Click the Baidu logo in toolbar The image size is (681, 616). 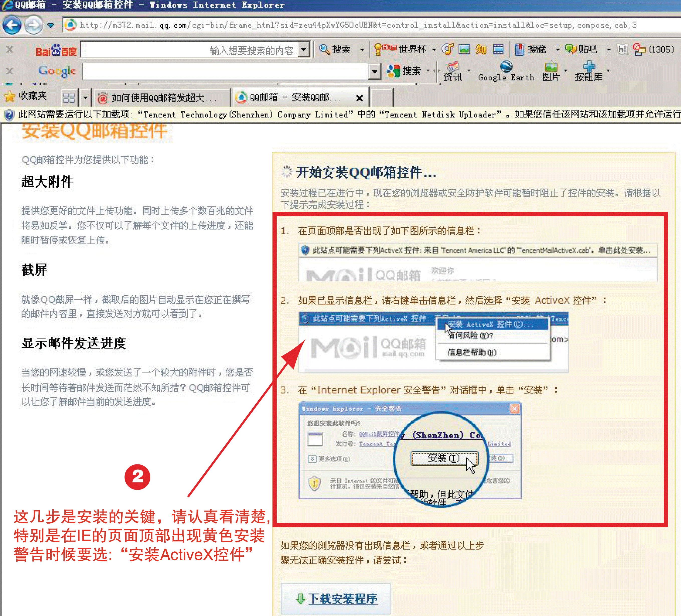click(x=56, y=50)
